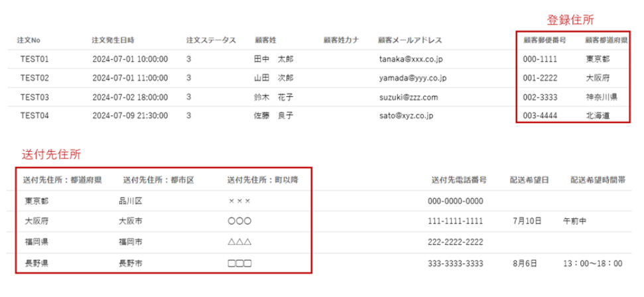Click the 注文ステータス column header
The width and height of the screenshot is (644, 297).
[x=211, y=40]
